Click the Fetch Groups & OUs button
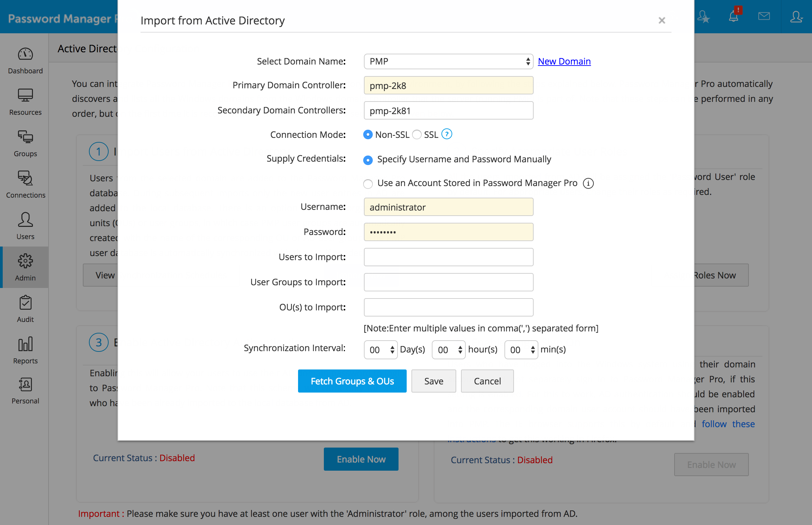The height and width of the screenshot is (525, 812). coord(352,381)
